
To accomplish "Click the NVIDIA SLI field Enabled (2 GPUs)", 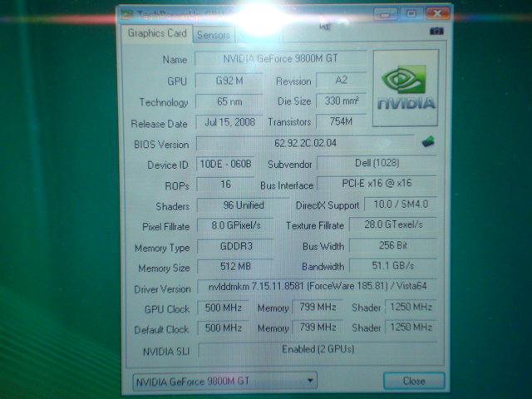I will (318, 349).
